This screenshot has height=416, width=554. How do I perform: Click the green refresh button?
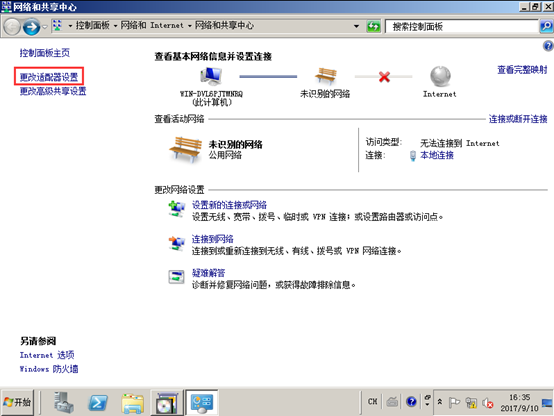point(373,26)
